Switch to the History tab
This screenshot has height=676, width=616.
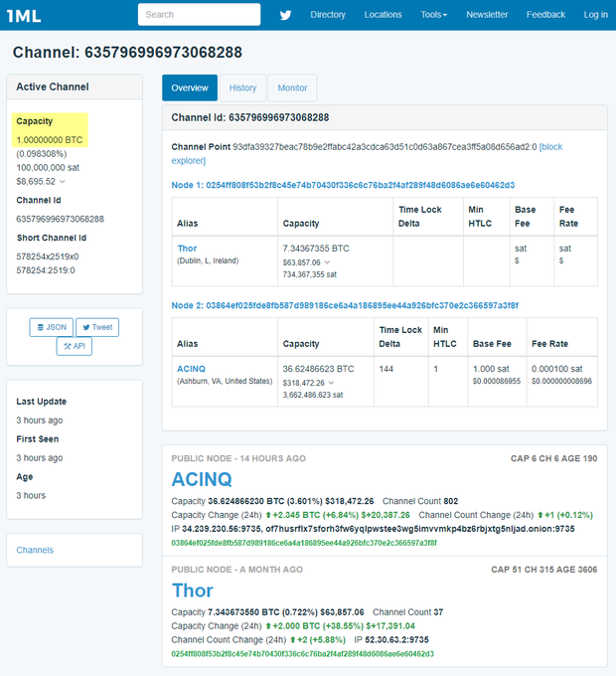(242, 87)
